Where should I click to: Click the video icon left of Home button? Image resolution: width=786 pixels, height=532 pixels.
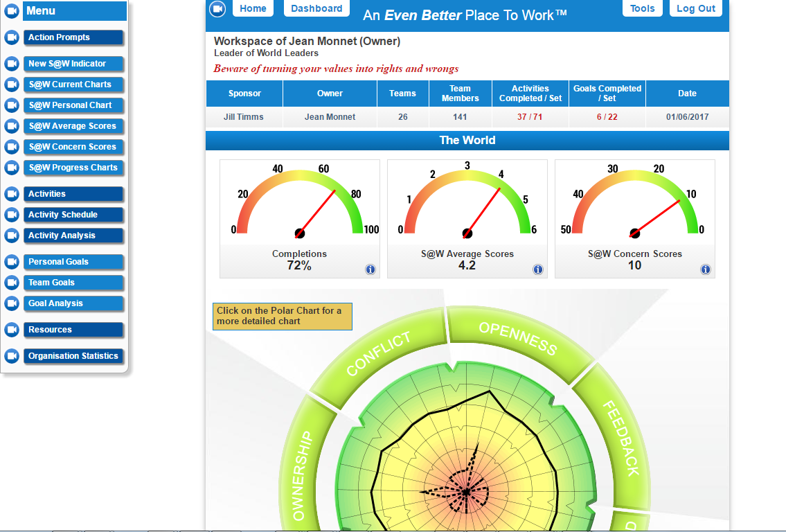217,8
